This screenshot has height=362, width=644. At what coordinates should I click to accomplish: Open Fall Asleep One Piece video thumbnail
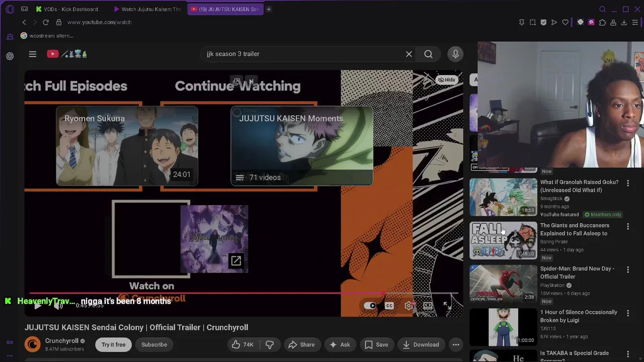[x=503, y=240]
